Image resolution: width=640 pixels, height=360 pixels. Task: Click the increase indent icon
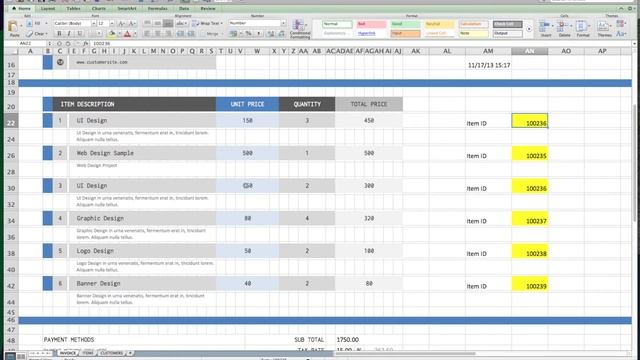pos(191,33)
